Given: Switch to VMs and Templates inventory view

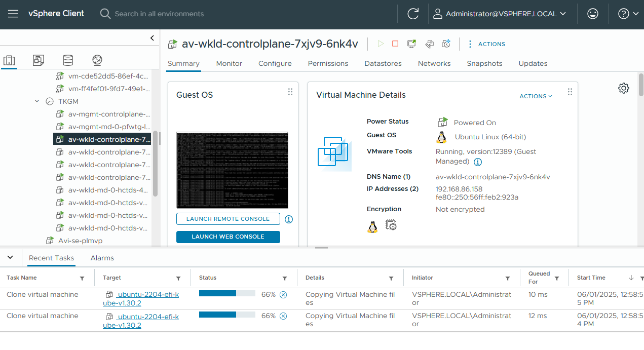Looking at the screenshot, I should pyautogui.click(x=39, y=61).
